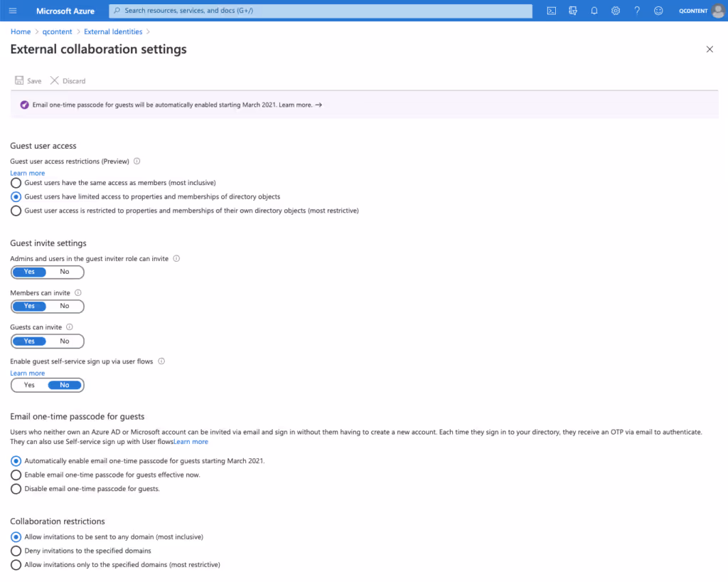Viewport: 728px width, 582px height.
Task: Choose Deny invitations to the specified domains
Action: pos(16,551)
